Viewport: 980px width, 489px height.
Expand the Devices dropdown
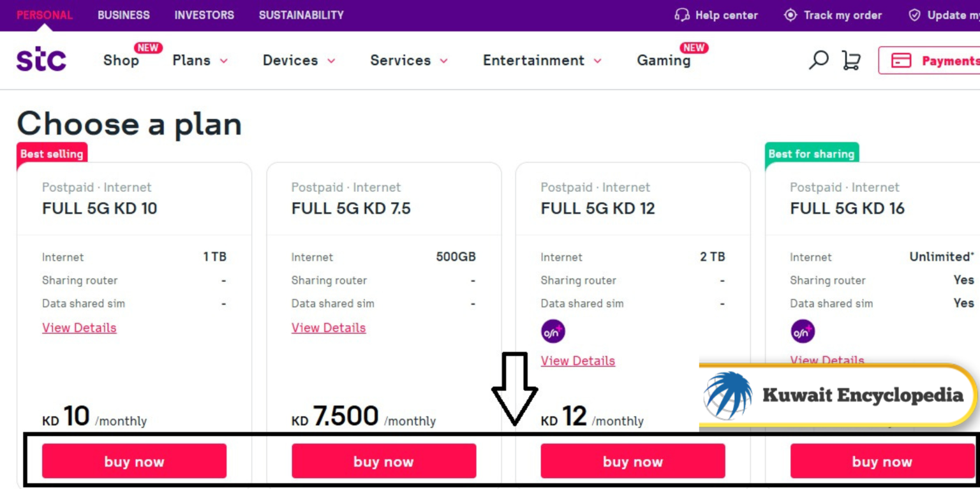[x=299, y=61]
